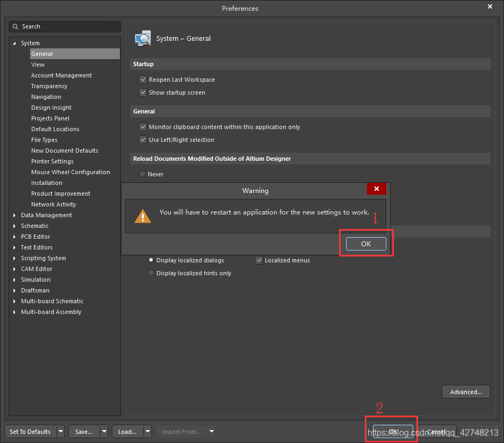
Task: Select Account Management in the tree
Action: click(61, 75)
